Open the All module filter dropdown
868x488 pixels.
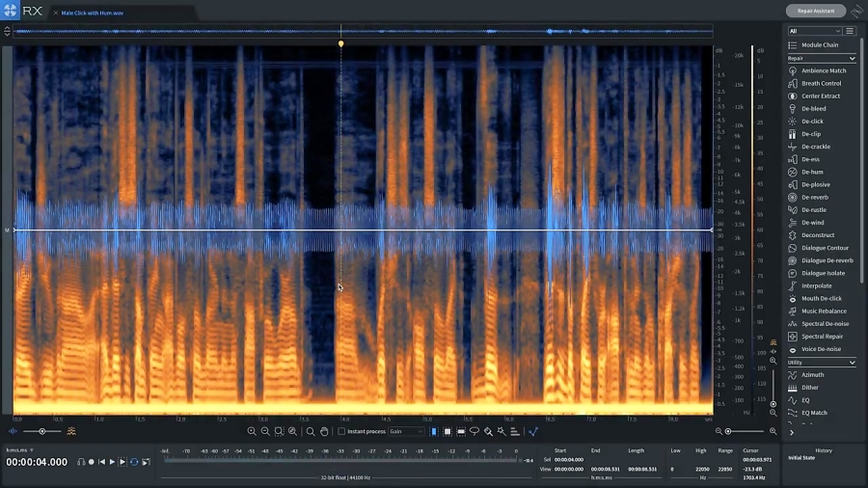(x=814, y=32)
